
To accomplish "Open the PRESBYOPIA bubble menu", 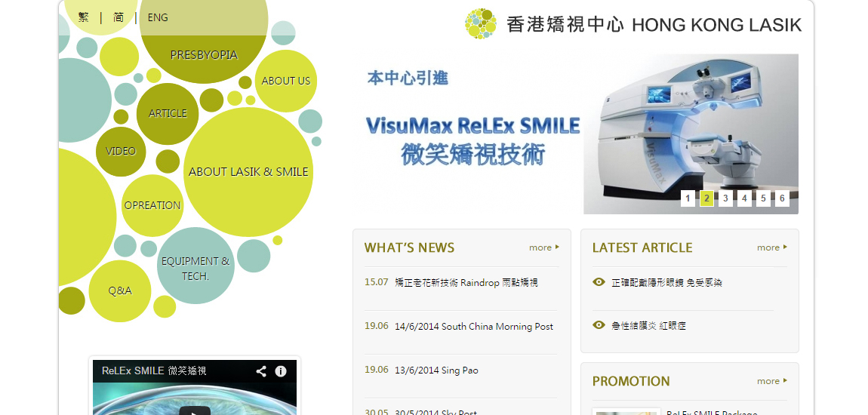I will (204, 54).
